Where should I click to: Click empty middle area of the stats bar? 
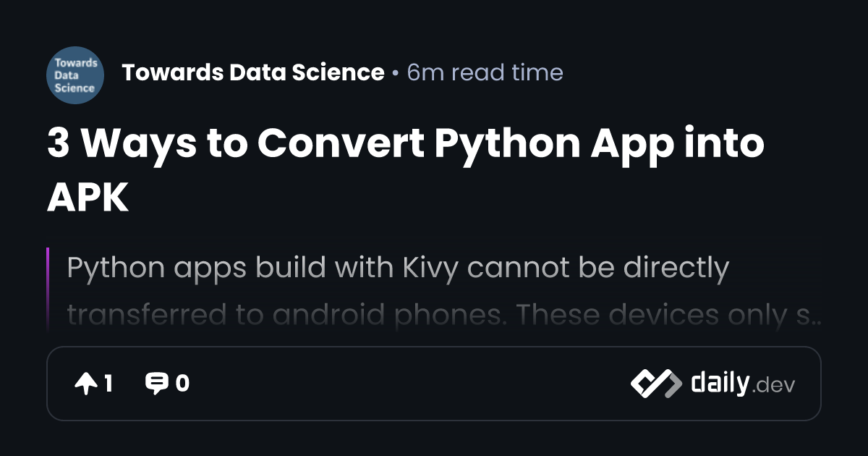[x=405, y=384]
